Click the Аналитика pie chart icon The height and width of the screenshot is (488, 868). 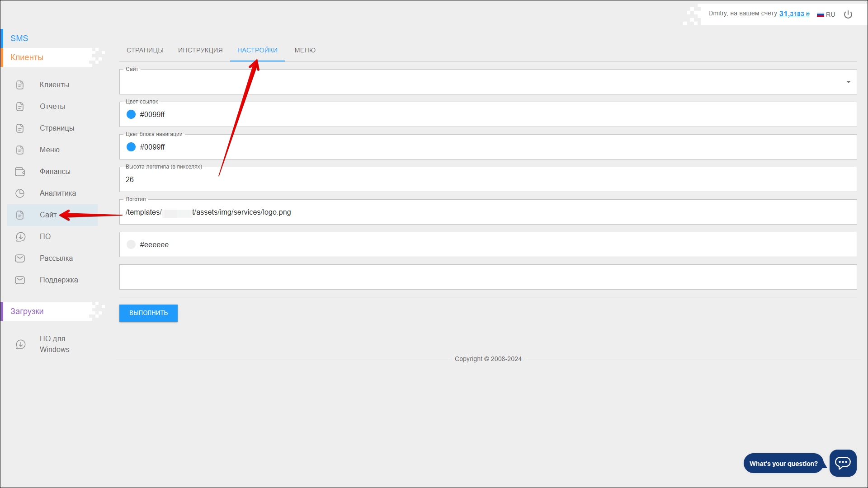point(20,193)
